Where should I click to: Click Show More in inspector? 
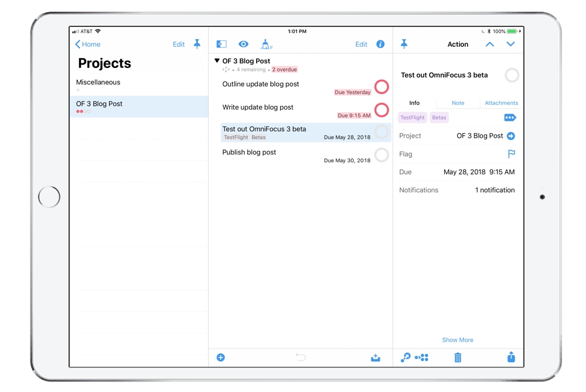click(458, 340)
